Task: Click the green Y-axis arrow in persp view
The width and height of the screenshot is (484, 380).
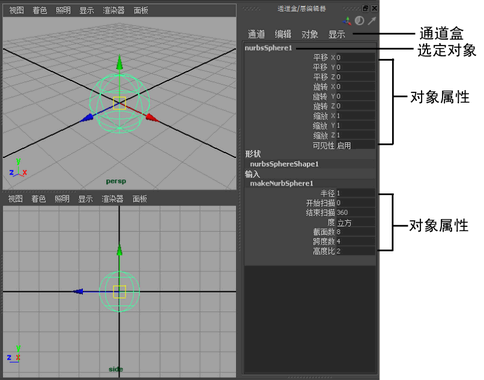Action: coord(119,63)
